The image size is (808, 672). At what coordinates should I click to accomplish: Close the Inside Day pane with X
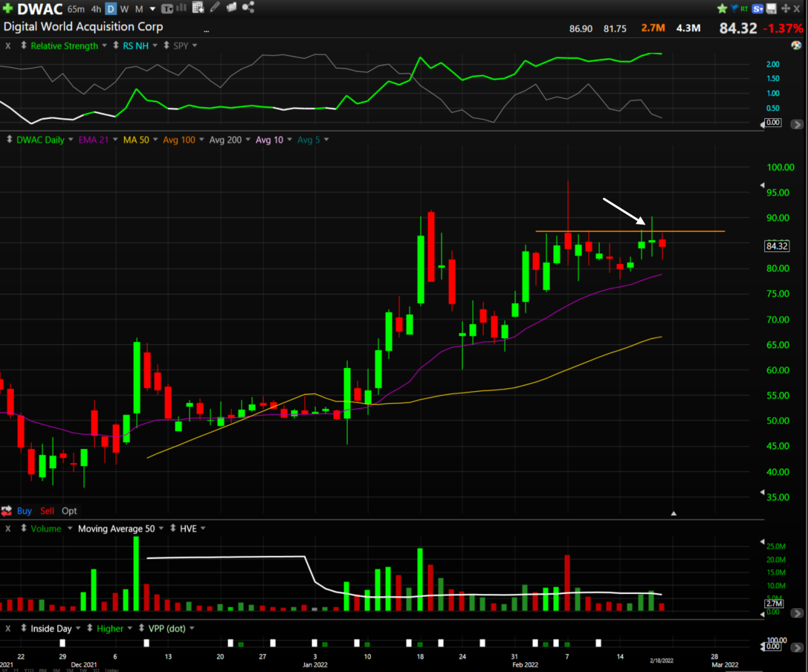(7, 629)
